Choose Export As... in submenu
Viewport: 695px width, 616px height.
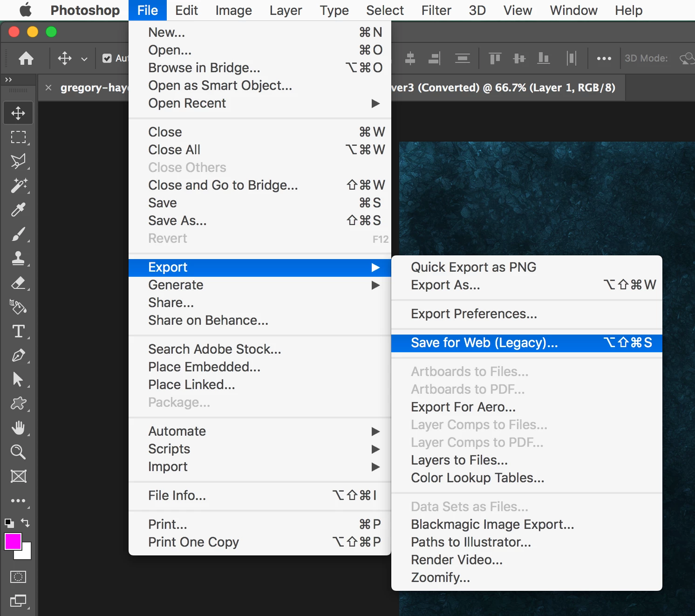(527, 285)
